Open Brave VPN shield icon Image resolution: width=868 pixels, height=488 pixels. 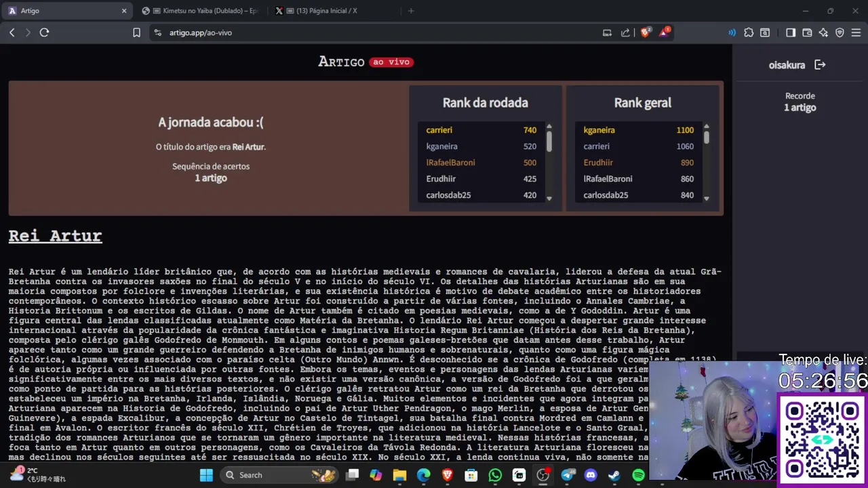840,33
